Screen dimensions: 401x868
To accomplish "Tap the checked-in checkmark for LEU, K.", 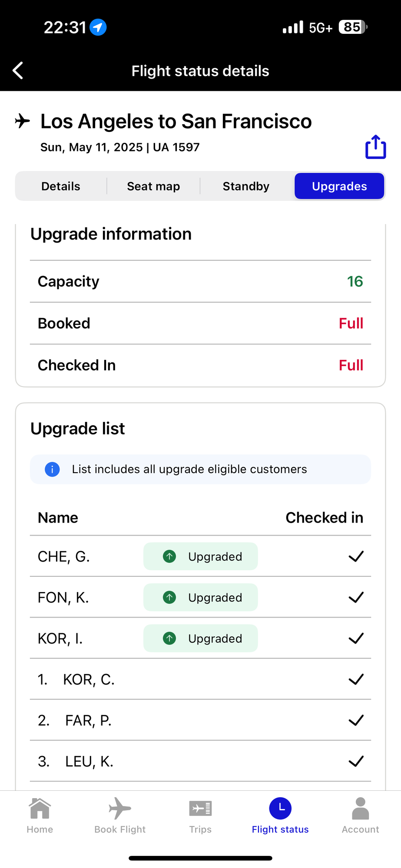I will [356, 761].
